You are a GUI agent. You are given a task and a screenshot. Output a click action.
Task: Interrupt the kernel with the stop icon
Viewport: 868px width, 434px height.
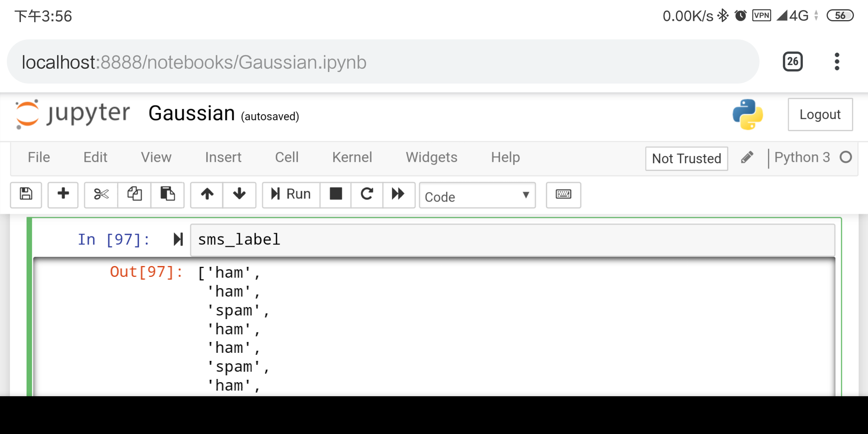coord(336,194)
